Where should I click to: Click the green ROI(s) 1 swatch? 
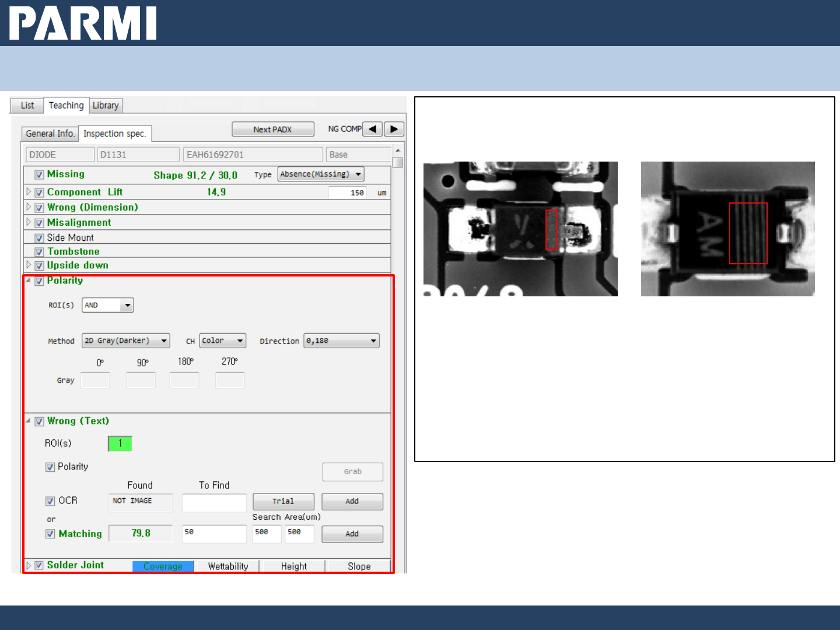(120, 444)
